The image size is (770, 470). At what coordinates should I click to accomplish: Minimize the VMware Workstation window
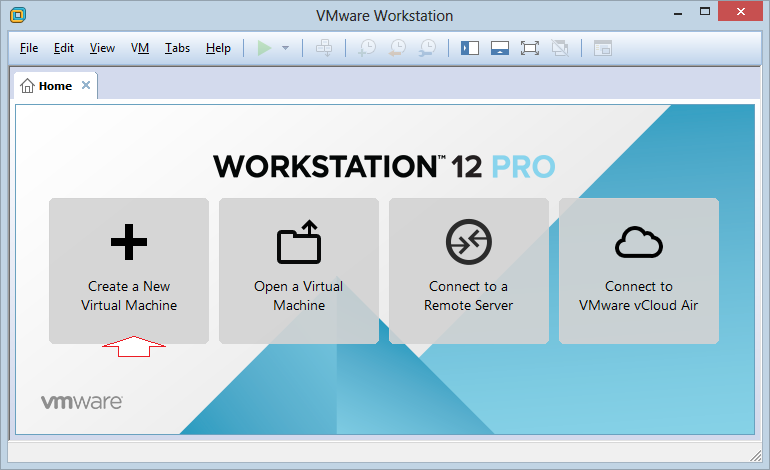pyautogui.click(x=678, y=12)
